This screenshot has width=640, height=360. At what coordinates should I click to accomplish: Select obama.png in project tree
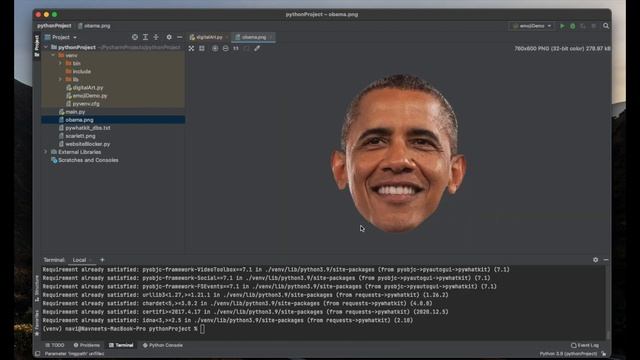(113, 120)
